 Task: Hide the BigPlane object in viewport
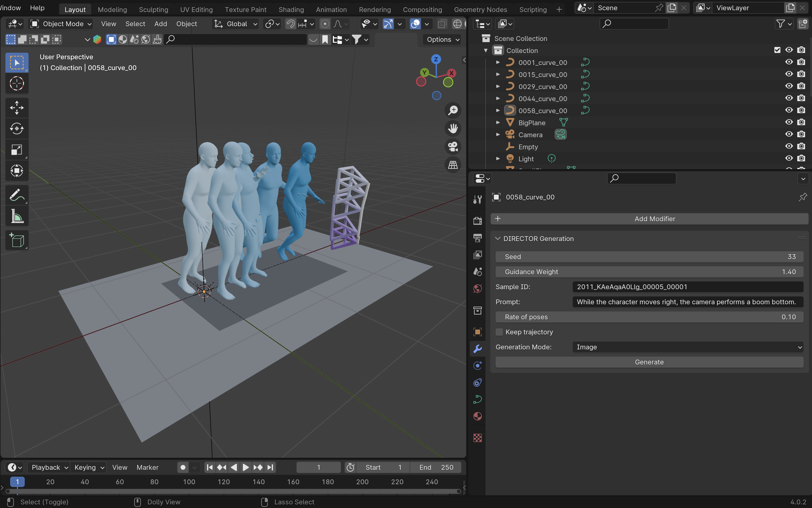789,122
